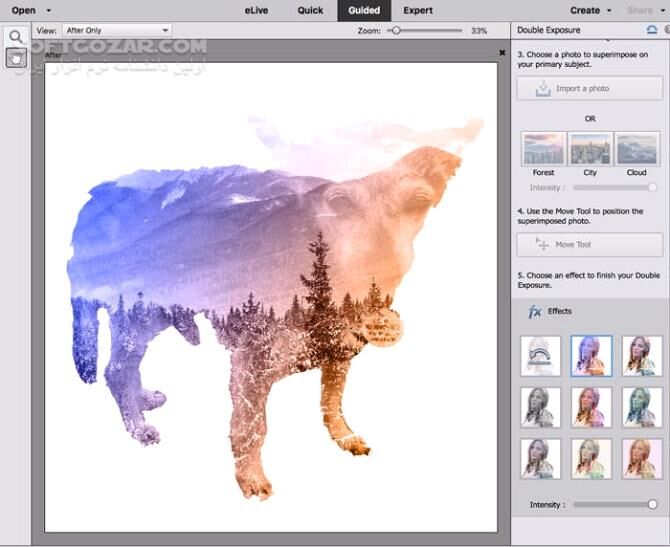Image resolution: width=670 pixels, height=547 pixels.
Task: Select the Zoom magnifier tool
Action: tap(16, 37)
